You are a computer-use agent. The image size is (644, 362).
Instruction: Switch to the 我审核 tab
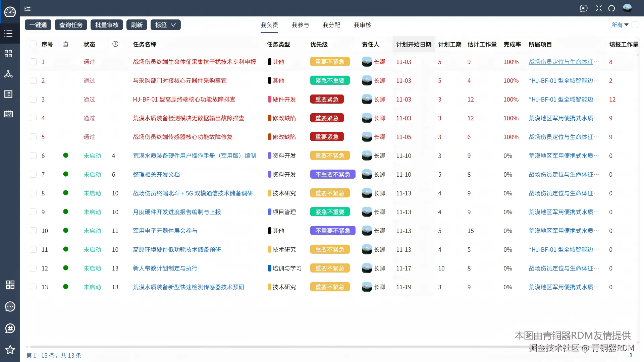click(x=362, y=24)
